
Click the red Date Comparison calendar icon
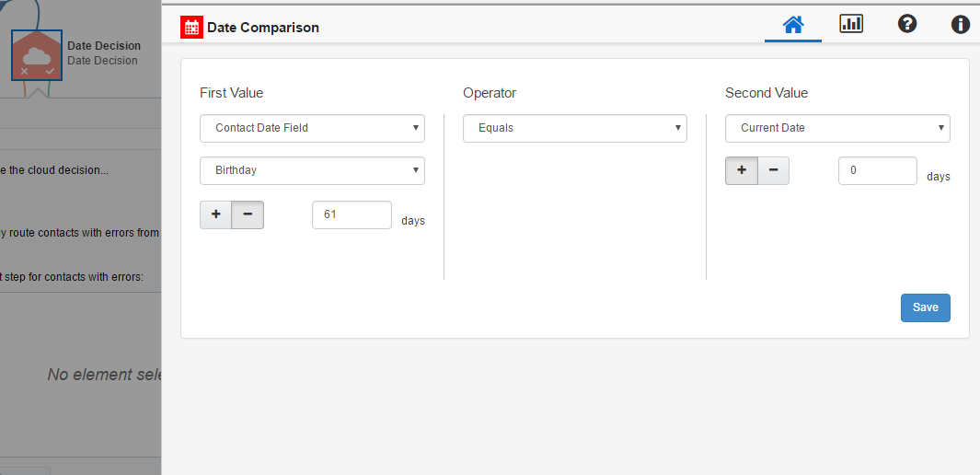tap(191, 28)
